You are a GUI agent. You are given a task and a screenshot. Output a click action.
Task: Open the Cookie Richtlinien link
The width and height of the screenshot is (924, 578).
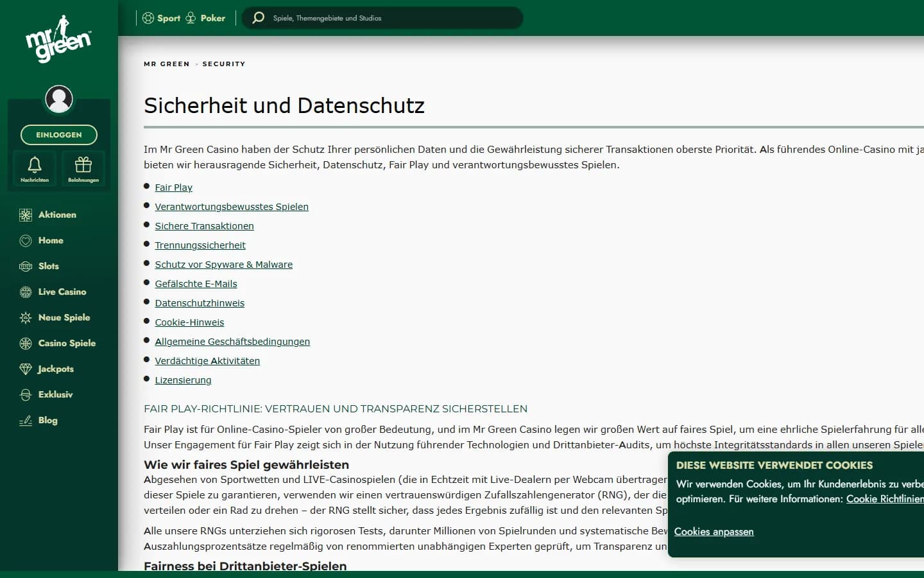885,499
